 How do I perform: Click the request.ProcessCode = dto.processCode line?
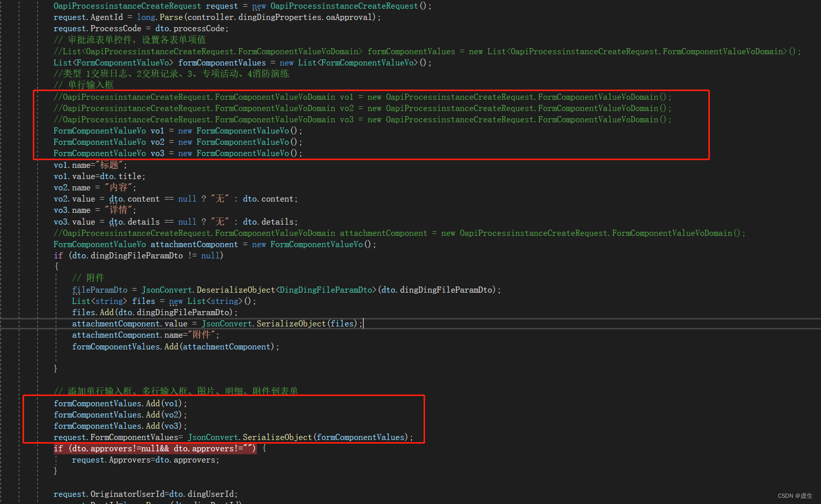click(141, 29)
